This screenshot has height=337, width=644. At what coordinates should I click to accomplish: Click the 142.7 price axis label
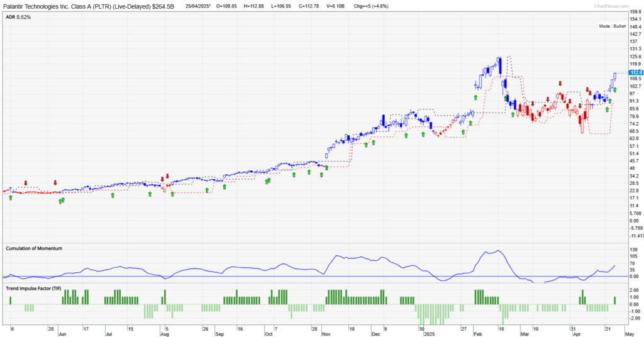[x=635, y=34]
